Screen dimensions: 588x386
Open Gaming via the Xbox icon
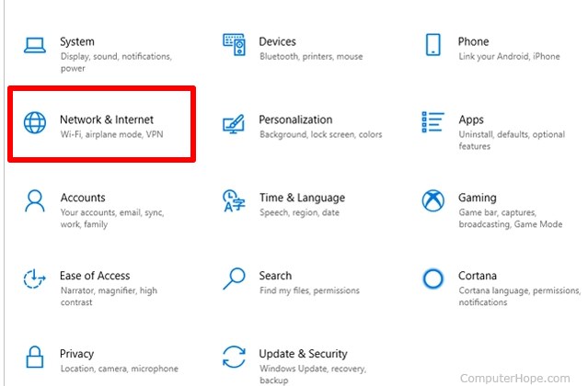pos(433,200)
